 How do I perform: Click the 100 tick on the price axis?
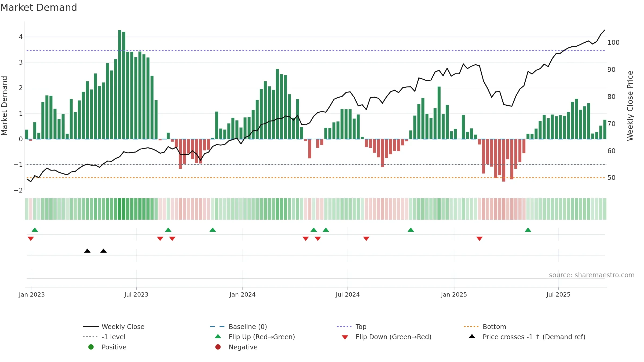[613, 43]
